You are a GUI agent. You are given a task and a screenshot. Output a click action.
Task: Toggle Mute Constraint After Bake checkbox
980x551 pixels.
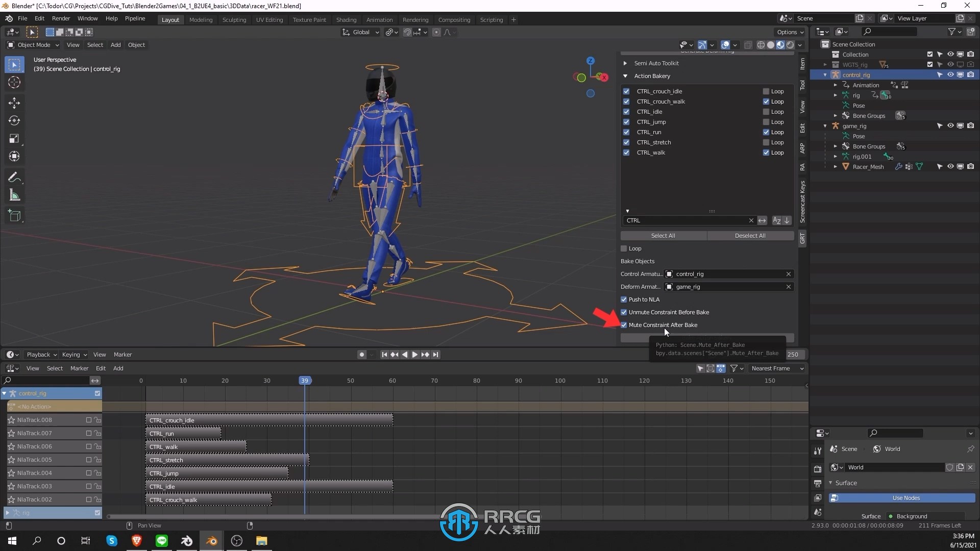point(622,325)
